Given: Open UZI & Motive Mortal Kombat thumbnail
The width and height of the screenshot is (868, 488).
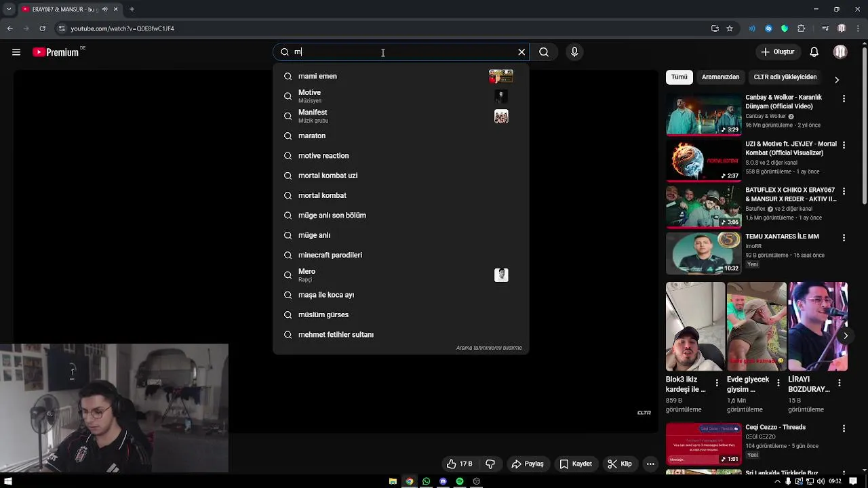Looking at the screenshot, I should 703,161.
